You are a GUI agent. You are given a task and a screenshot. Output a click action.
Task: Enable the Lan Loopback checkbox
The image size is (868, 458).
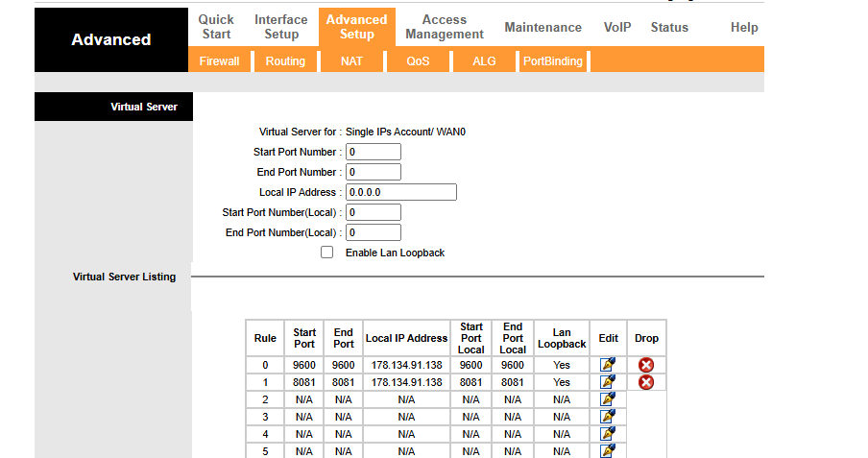pyautogui.click(x=327, y=253)
